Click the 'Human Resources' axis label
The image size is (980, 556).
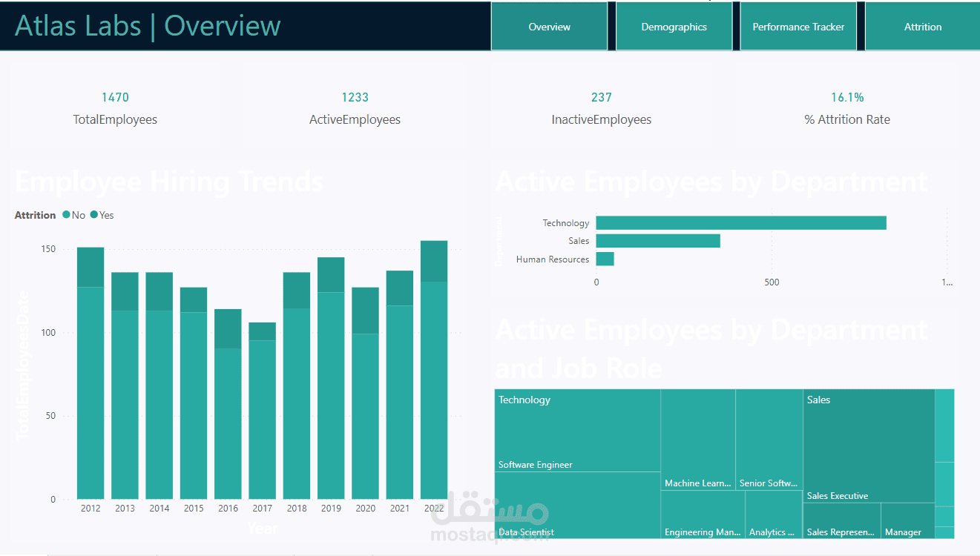(x=553, y=259)
